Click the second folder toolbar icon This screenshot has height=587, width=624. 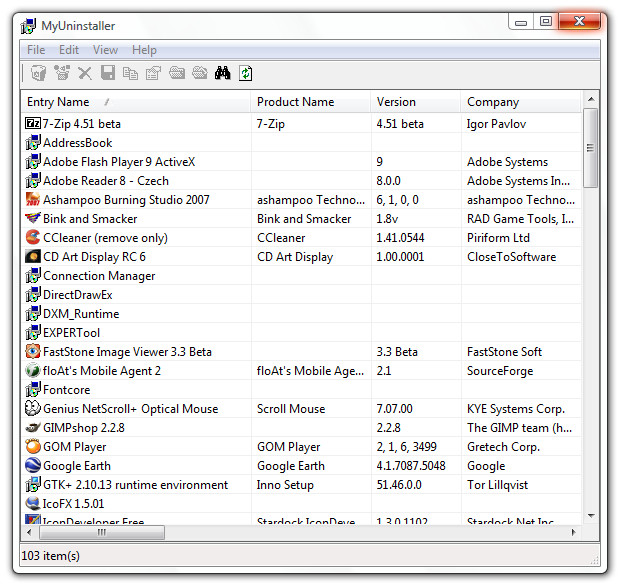point(200,73)
